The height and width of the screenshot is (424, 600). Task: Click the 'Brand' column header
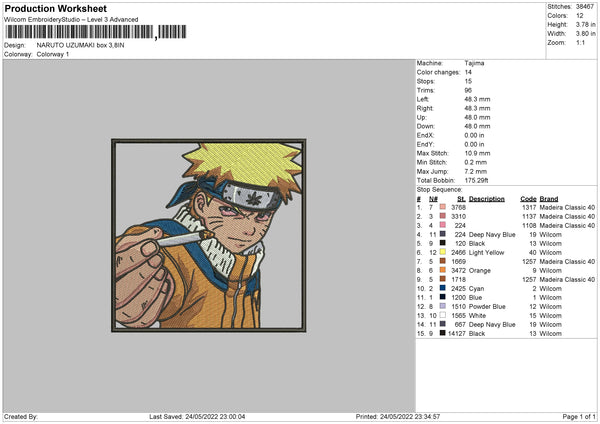pos(549,199)
